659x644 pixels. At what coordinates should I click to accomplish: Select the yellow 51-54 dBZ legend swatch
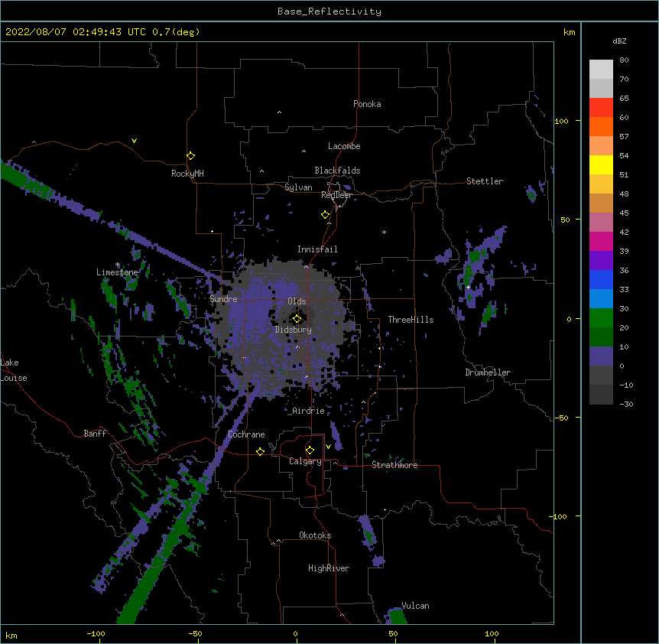pyautogui.click(x=601, y=164)
